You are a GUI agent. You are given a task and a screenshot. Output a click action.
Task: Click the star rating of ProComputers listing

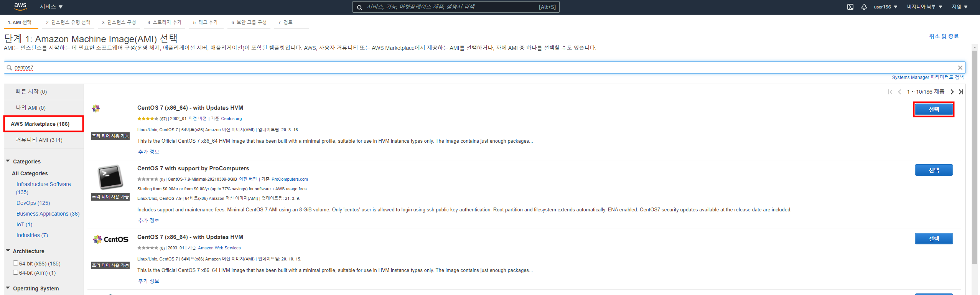[x=148, y=180]
